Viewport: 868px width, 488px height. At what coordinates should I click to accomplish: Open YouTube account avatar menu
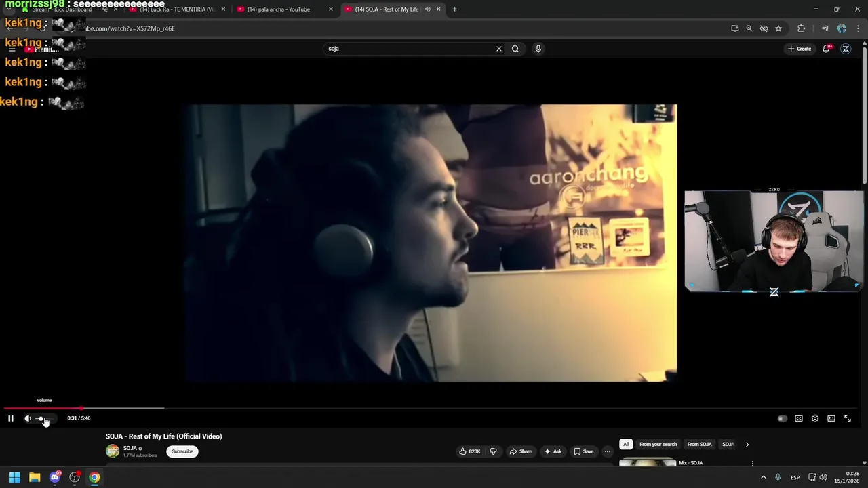tap(846, 49)
